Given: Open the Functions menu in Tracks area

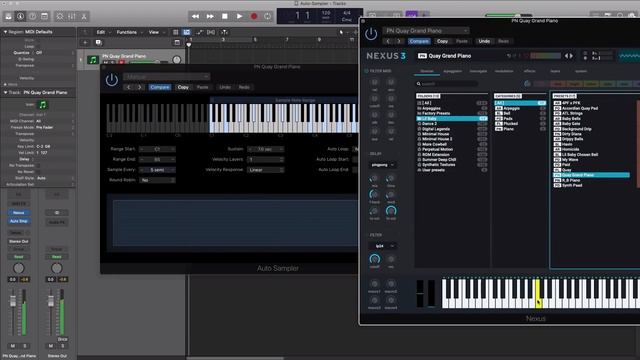Looking at the screenshot, I should coord(127,32).
